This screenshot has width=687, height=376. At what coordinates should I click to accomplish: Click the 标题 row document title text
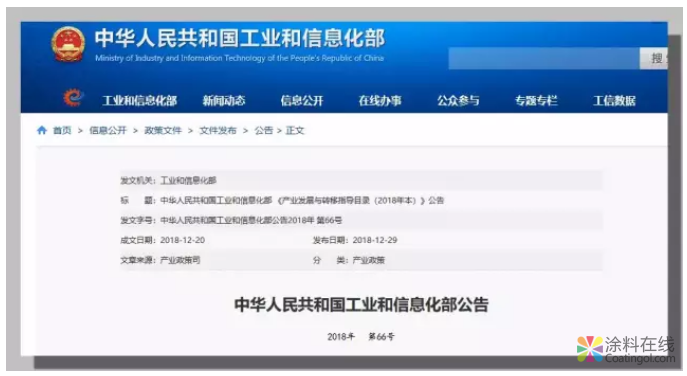click(x=302, y=200)
